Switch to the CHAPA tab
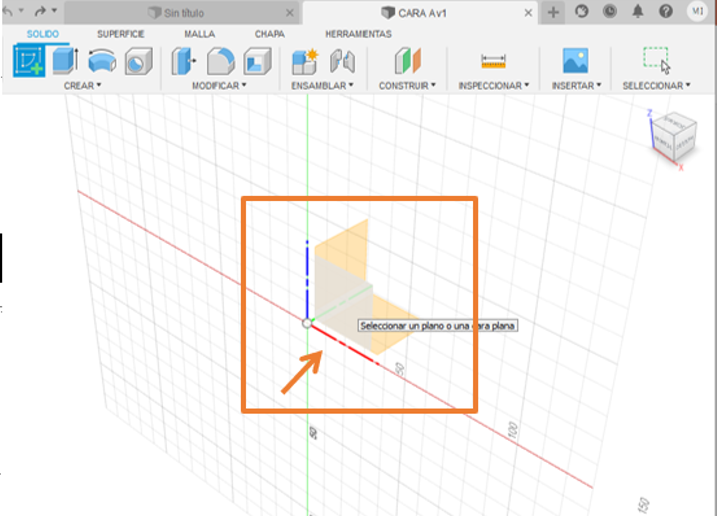720x516 pixels. coord(270,34)
